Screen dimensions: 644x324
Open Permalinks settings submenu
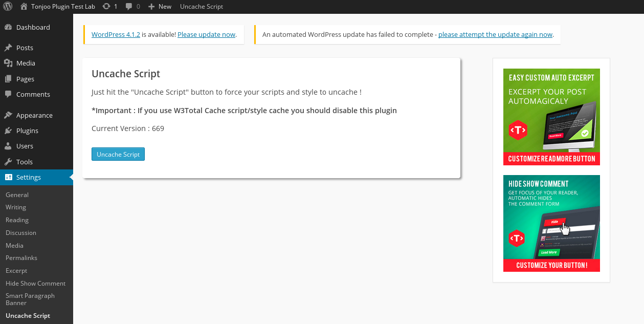click(21, 258)
